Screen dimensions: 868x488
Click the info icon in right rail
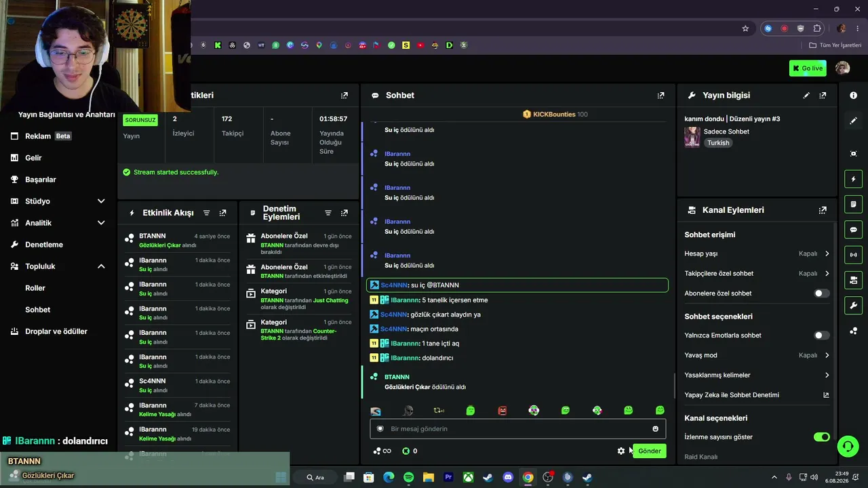[x=854, y=96]
